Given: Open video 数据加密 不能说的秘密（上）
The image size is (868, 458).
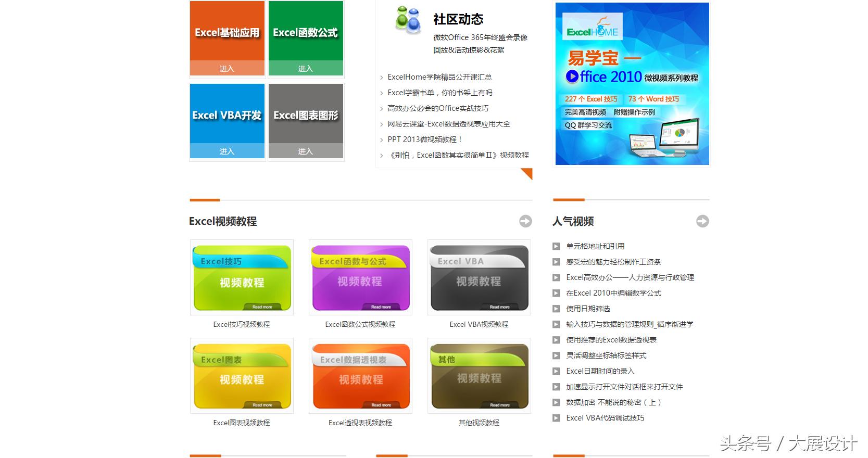Looking at the screenshot, I should pyautogui.click(x=614, y=402).
